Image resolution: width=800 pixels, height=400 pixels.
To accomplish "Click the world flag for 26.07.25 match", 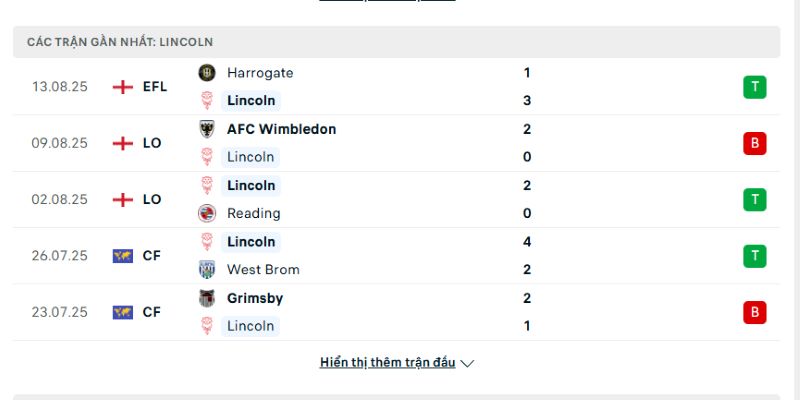I will 122,256.
